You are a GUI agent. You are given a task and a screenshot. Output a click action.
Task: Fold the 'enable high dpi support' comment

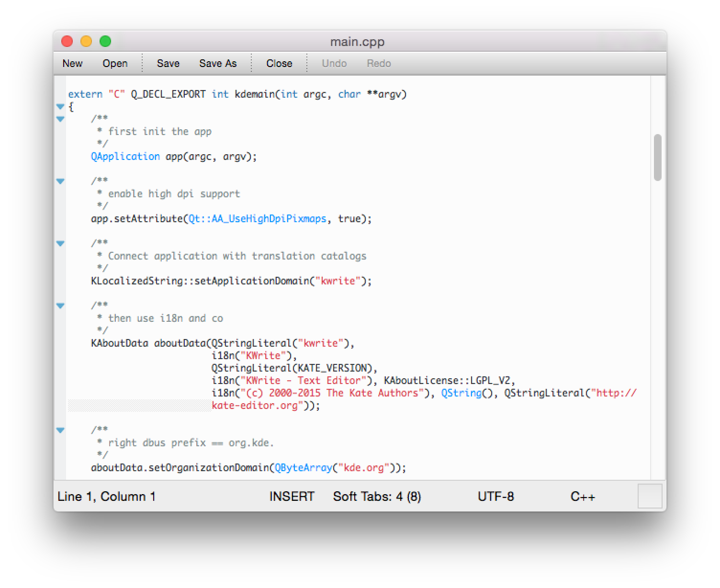coord(60,181)
